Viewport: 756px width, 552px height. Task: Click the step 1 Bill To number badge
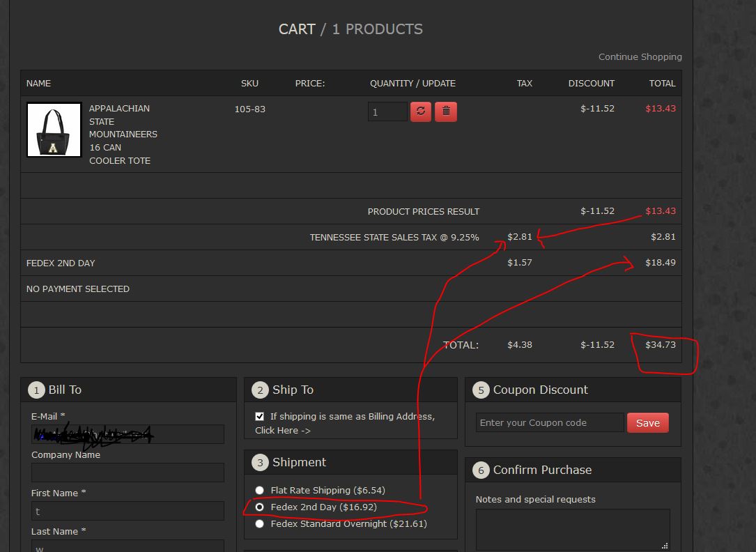tap(36, 390)
